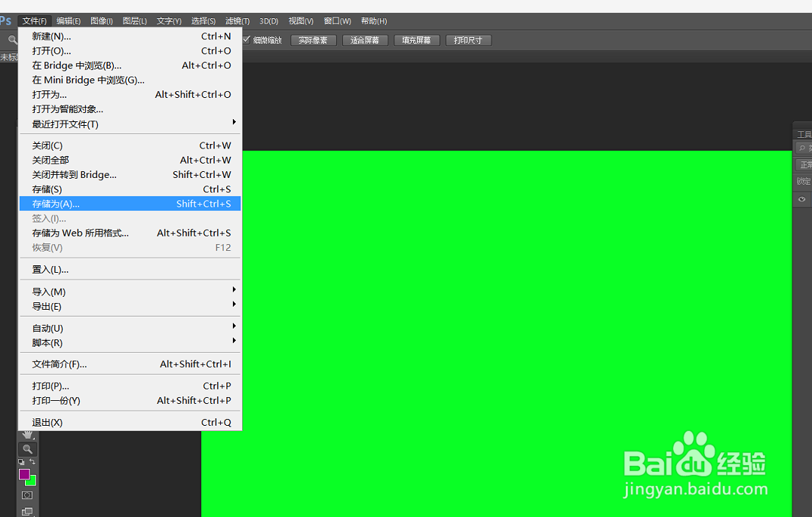This screenshot has height=517, width=812.
Task: Open the green background color swatch
Action: 32,482
